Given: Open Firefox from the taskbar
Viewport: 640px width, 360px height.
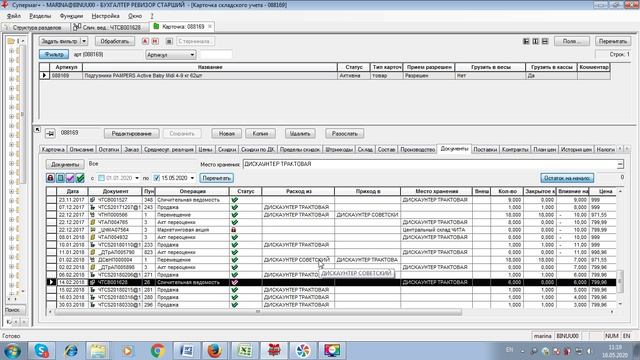Looking at the screenshot, I should (x=215, y=351).
